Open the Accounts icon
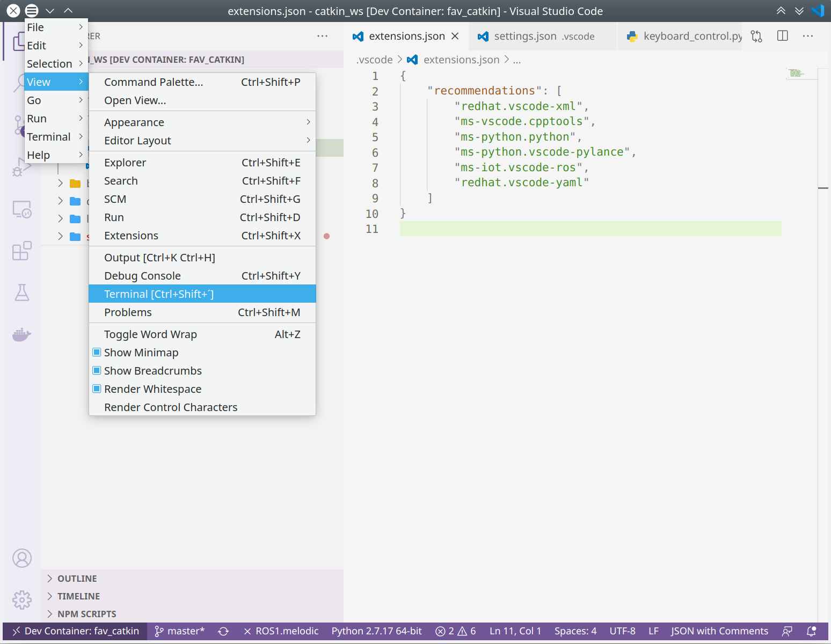 [22, 558]
